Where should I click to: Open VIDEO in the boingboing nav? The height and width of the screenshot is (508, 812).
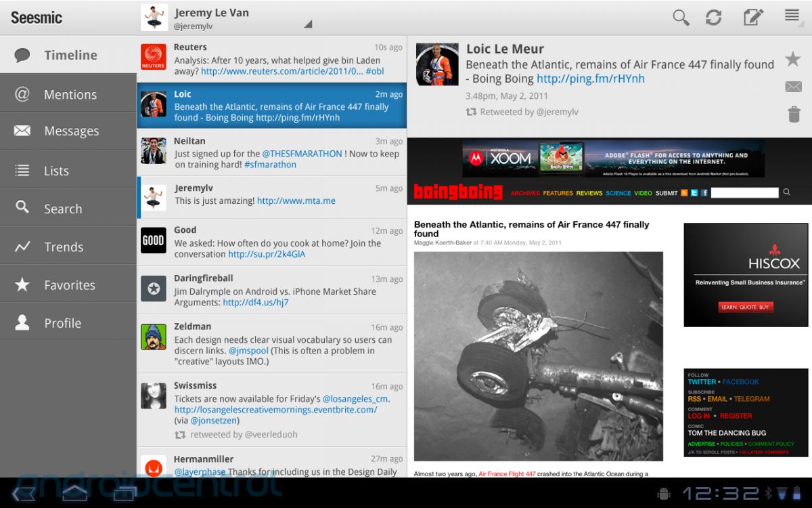pos(644,193)
